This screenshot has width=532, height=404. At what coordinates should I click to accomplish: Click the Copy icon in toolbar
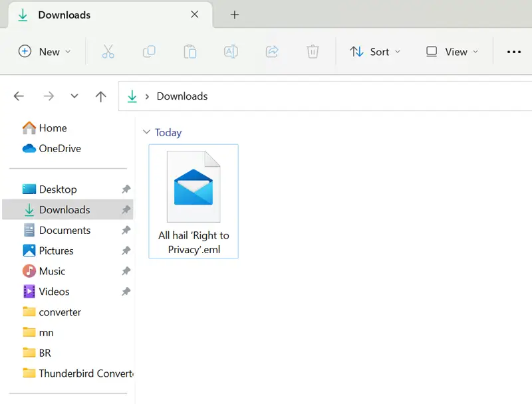149,52
